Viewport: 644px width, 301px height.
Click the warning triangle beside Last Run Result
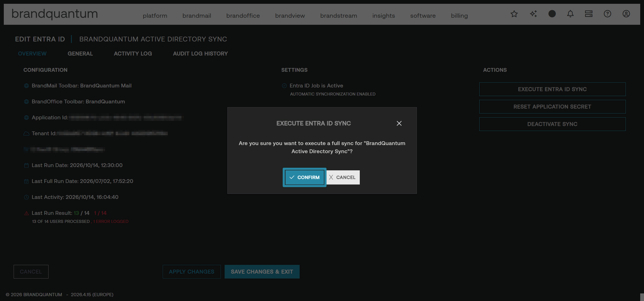[26, 213]
